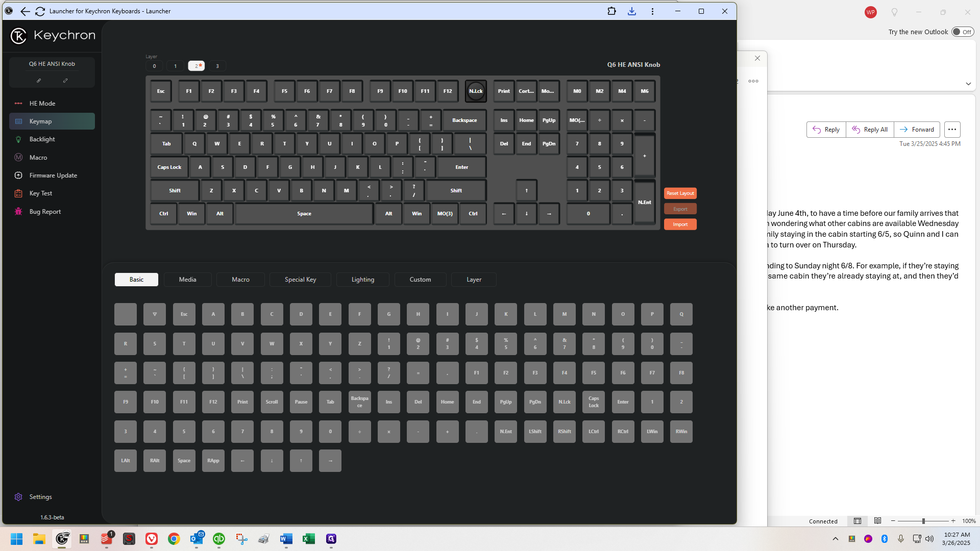Adjust Outlook zoom slider

click(923, 521)
